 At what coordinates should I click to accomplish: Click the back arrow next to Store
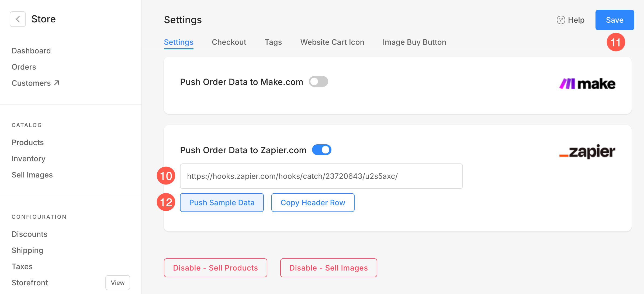[x=18, y=19]
